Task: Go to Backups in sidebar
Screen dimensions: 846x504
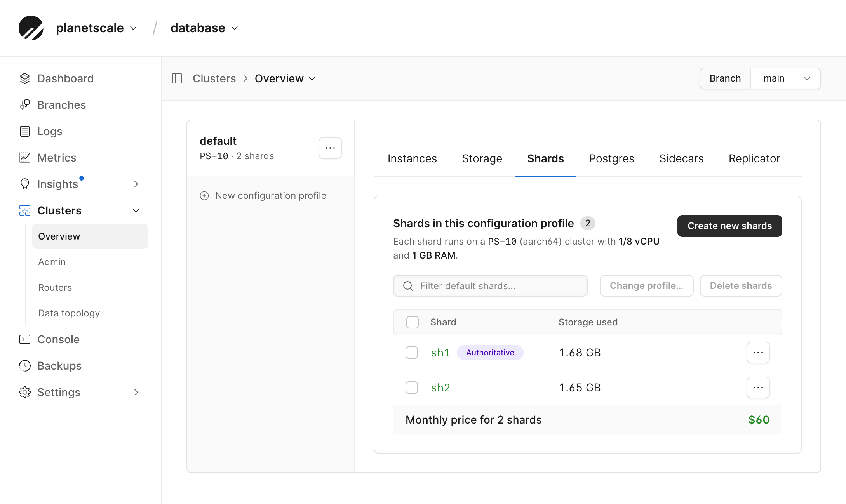Action: point(59,366)
